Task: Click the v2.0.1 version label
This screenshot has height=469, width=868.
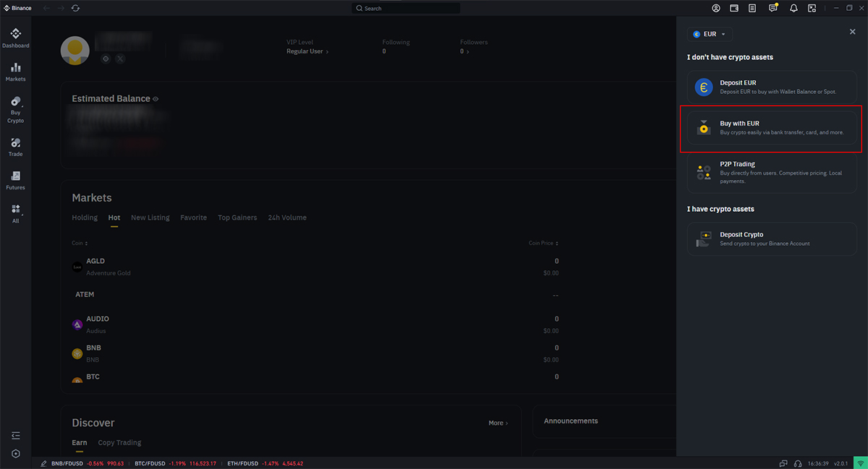Action: pyautogui.click(x=841, y=463)
